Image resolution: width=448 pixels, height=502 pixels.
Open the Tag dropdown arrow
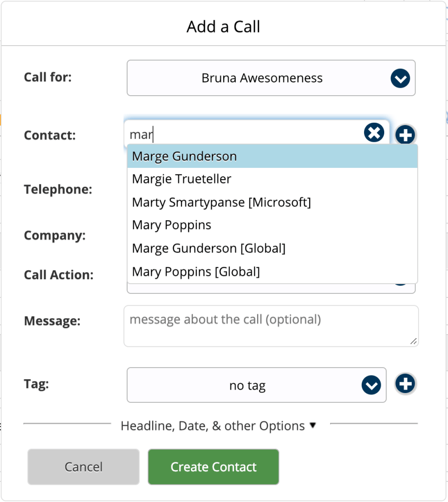(x=371, y=385)
